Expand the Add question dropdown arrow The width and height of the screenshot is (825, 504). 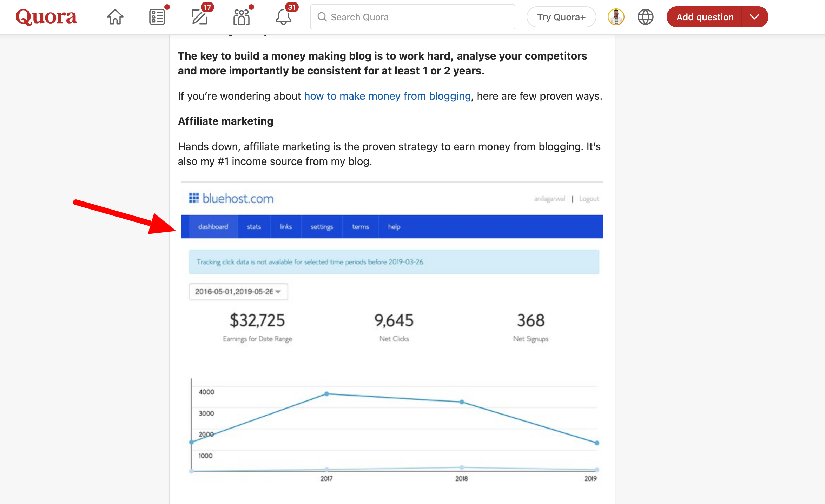click(755, 17)
